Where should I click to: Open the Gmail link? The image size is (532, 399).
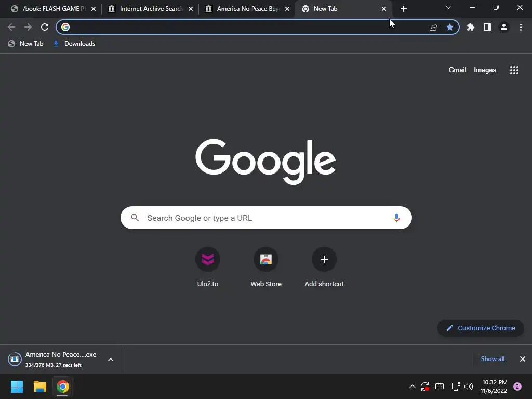pos(457,70)
